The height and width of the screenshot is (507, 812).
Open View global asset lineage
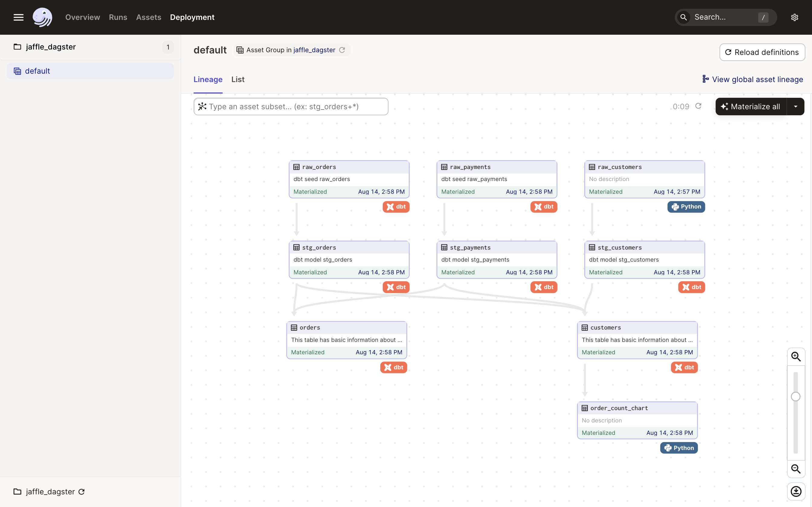point(752,79)
